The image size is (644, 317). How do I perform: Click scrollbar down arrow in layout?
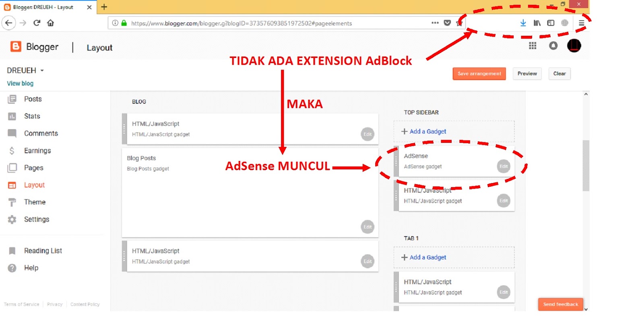pyautogui.click(x=586, y=309)
